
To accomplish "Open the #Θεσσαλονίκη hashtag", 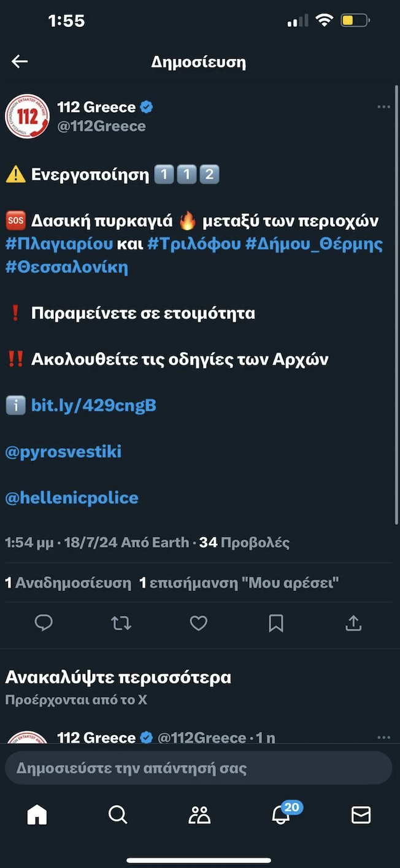I will [x=66, y=267].
